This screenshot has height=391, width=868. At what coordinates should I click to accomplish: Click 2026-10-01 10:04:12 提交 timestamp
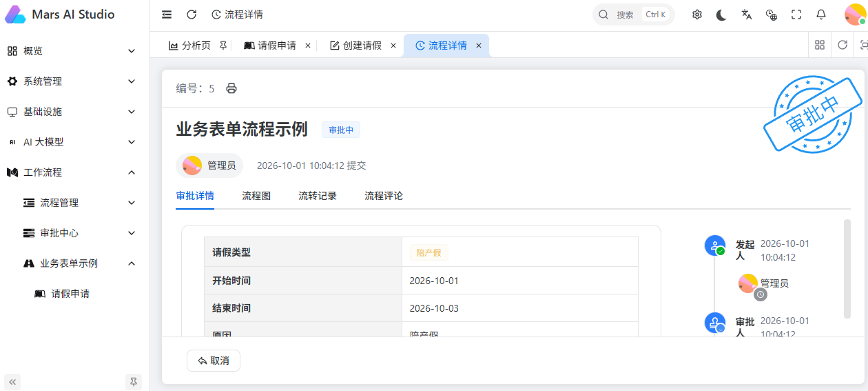click(311, 166)
